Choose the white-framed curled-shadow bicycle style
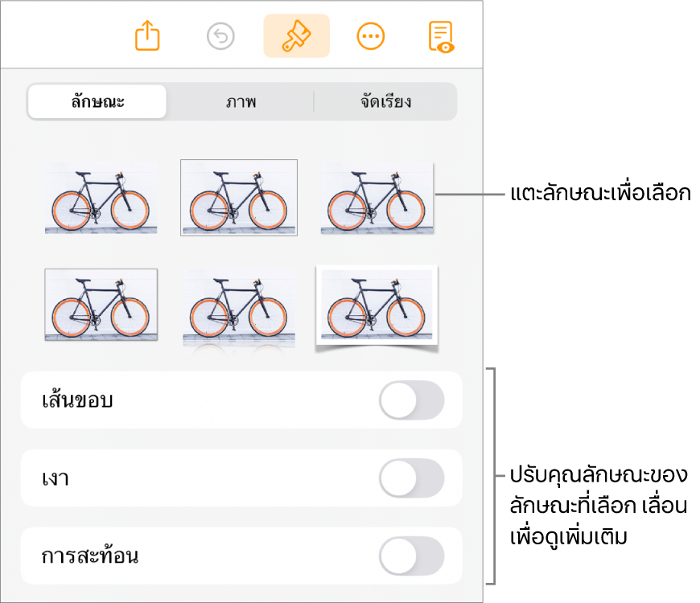The image size is (700, 603). [377, 306]
